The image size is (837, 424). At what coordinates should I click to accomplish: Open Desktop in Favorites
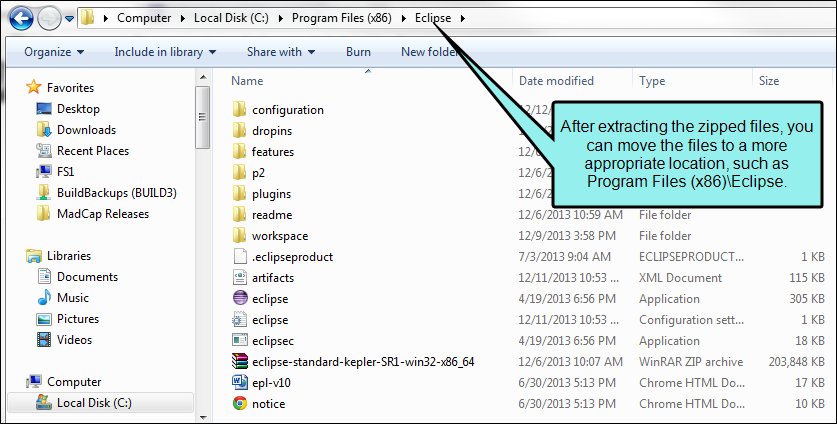(x=78, y=108)
